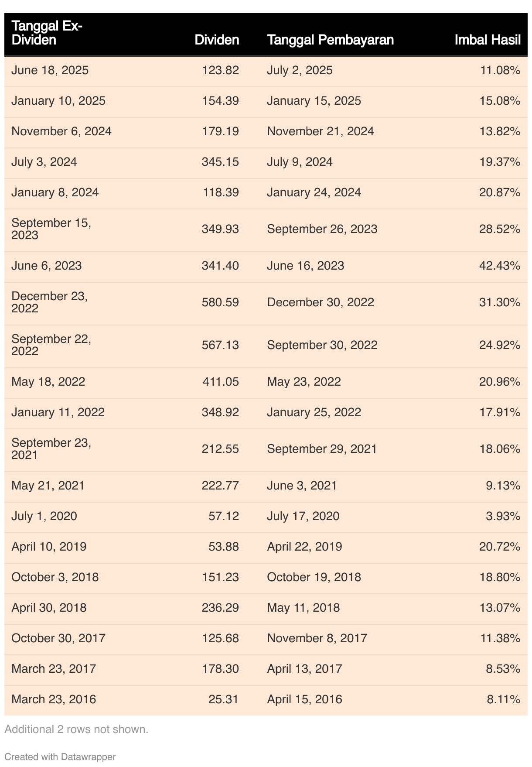Select the June 18, 2025 ex-dividend date
Image resolution: width=532 pixels, height=767 pixels.
(50, 70)
